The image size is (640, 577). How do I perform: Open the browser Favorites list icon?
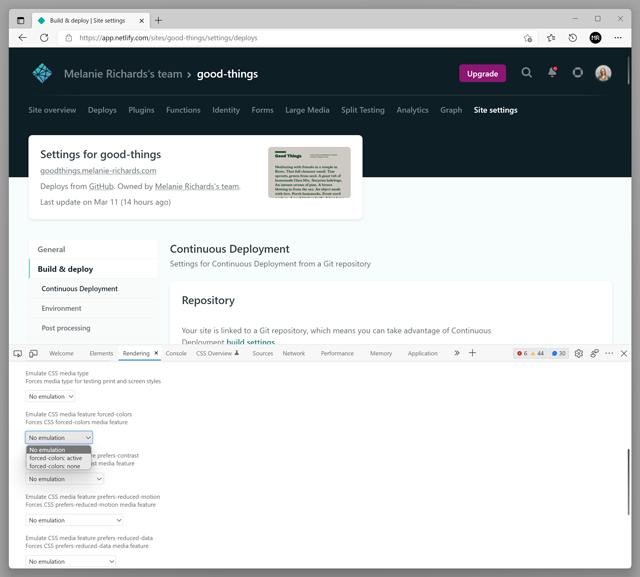pos(551,38)
